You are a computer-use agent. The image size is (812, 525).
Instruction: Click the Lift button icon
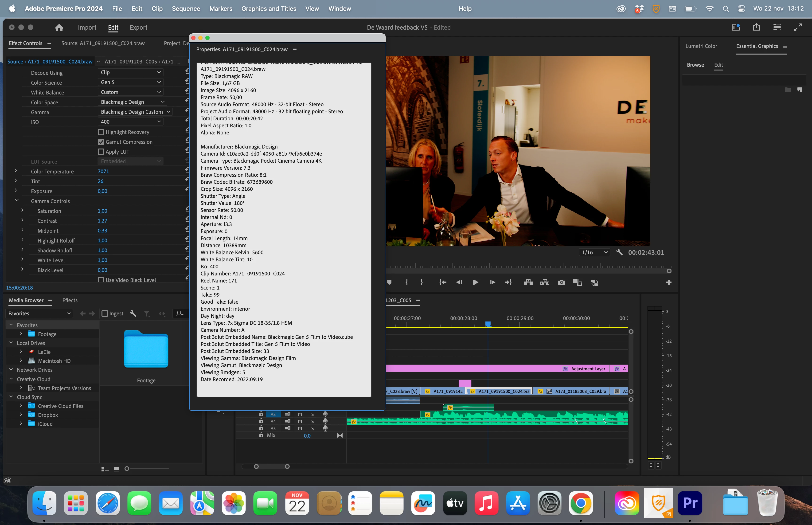tap(528, 282)
